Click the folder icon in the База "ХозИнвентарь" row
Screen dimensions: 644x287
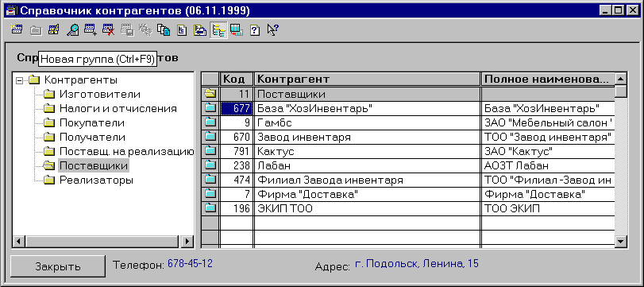click(210, 109)
